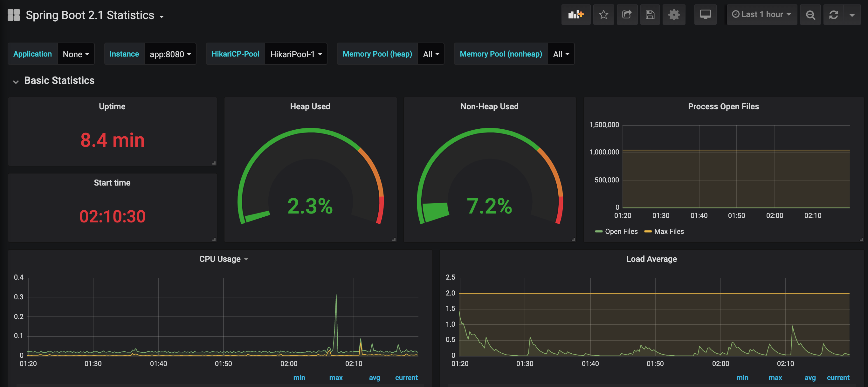Sort CPU Usage legend by avg
This screenshot has height=387, width=868.
pos(374,377)
